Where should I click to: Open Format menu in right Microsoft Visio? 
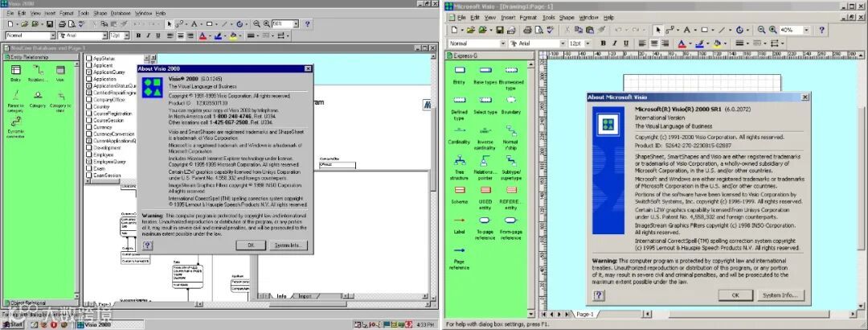528,18
